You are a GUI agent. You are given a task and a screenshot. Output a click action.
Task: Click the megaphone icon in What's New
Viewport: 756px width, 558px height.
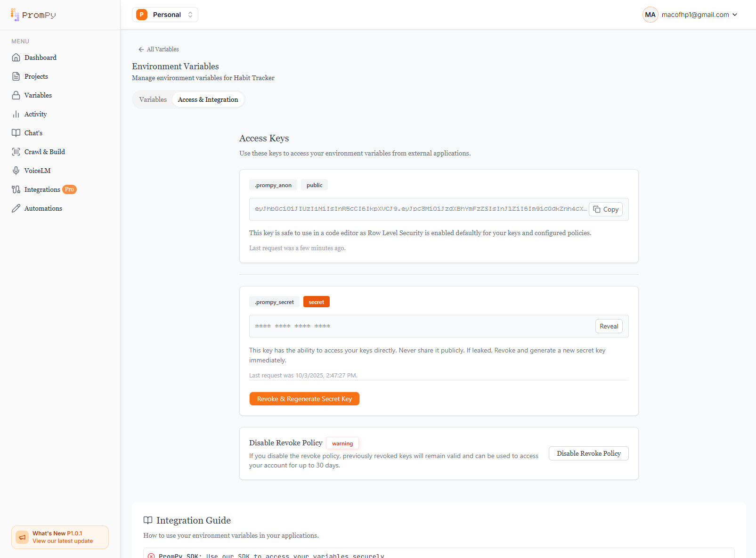[x=22, y=537]
